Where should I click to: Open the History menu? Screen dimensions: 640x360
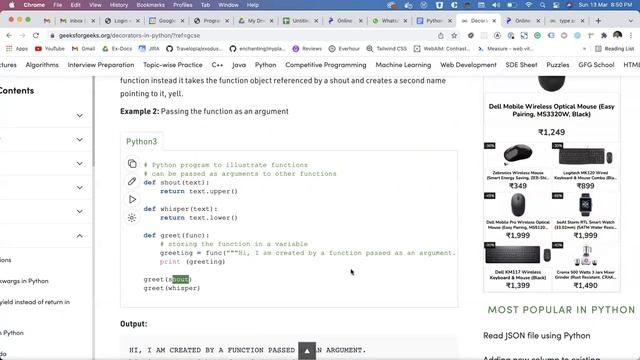[119, 5]
